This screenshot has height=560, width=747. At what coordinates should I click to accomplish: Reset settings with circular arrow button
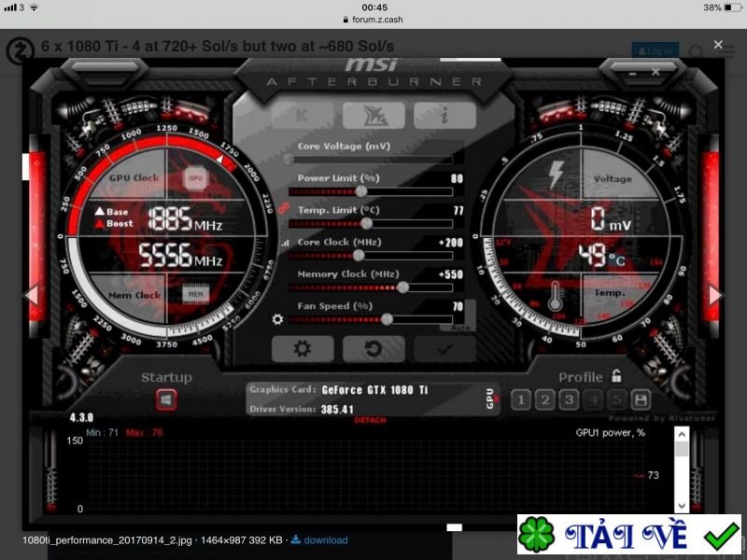click(x=373, y=348)
